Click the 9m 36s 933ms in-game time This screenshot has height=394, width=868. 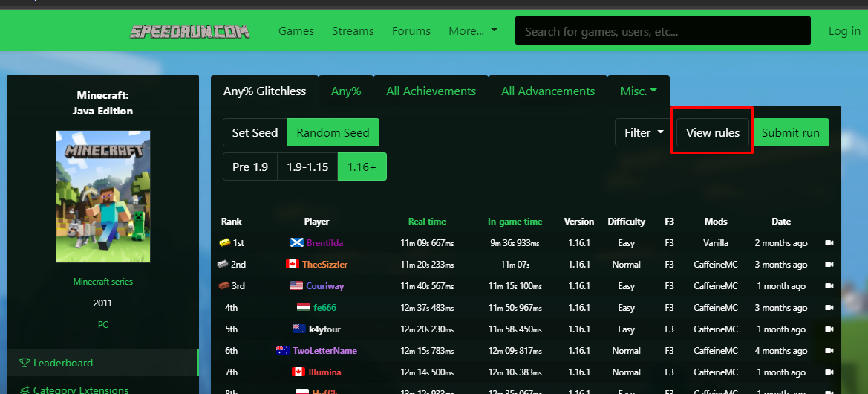515,242
